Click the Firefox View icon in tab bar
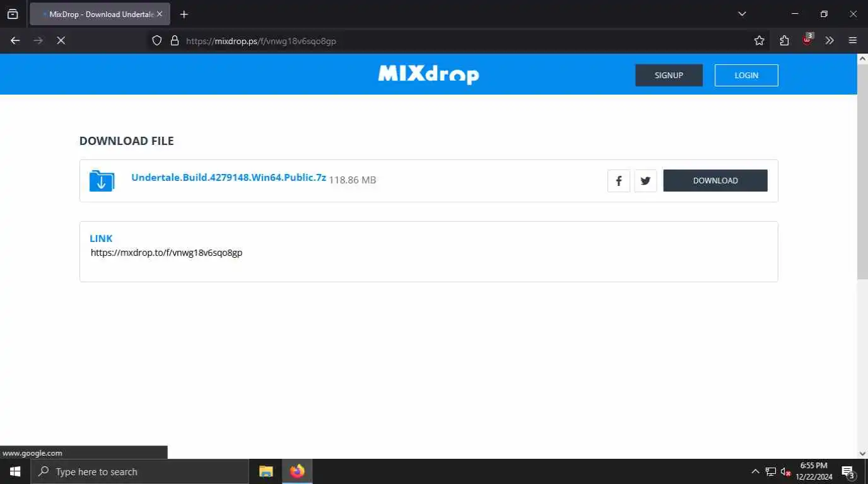 tap(13, 14)
